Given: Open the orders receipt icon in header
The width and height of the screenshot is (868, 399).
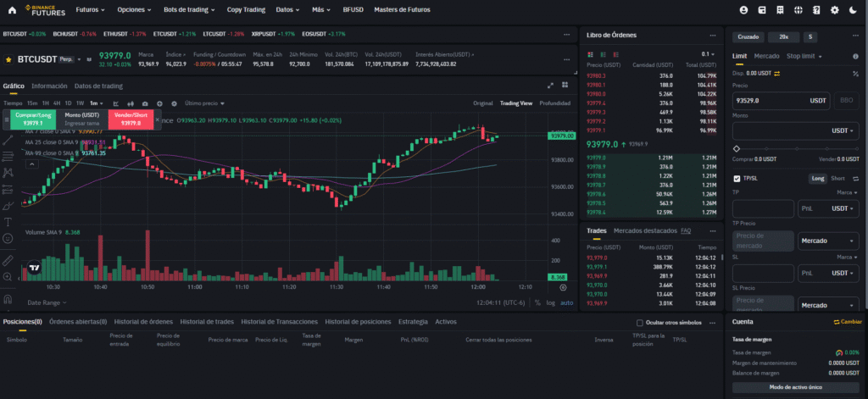Looking at the screenshot, I should (x=780, y=10).
